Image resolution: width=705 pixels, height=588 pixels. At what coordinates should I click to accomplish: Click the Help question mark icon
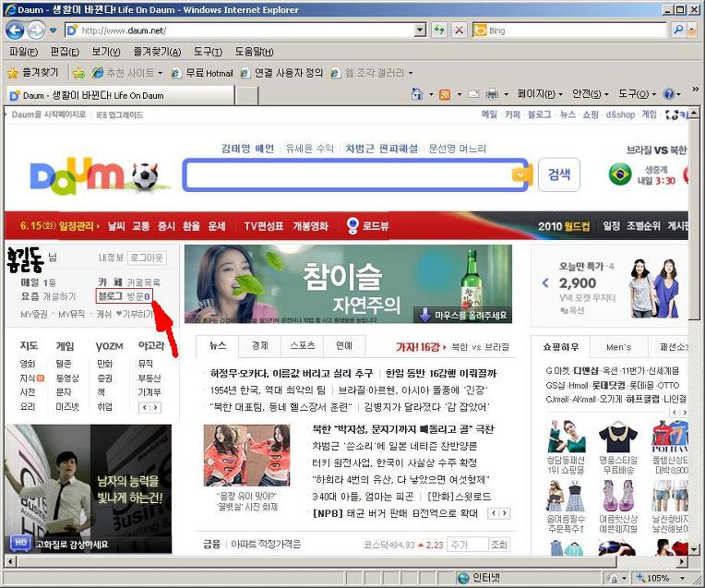(x=669, y=94)
